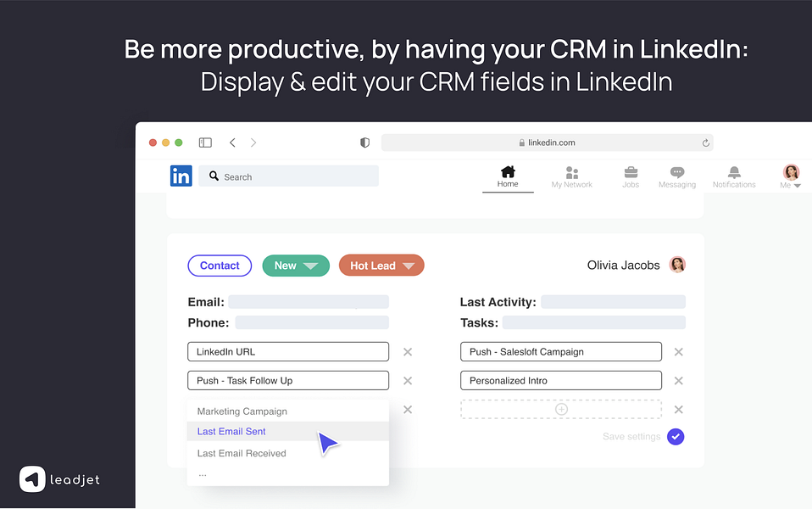This screenshot has height=509, width=812.
Task: Add a new field with the plus icon
Action: pos(561,410)
